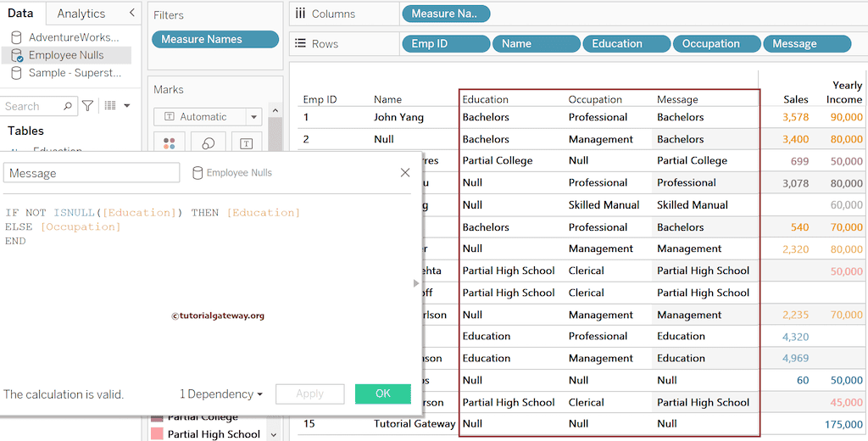Click the Size marks card icon
The image size is (868, 441).
pos(208,143)
